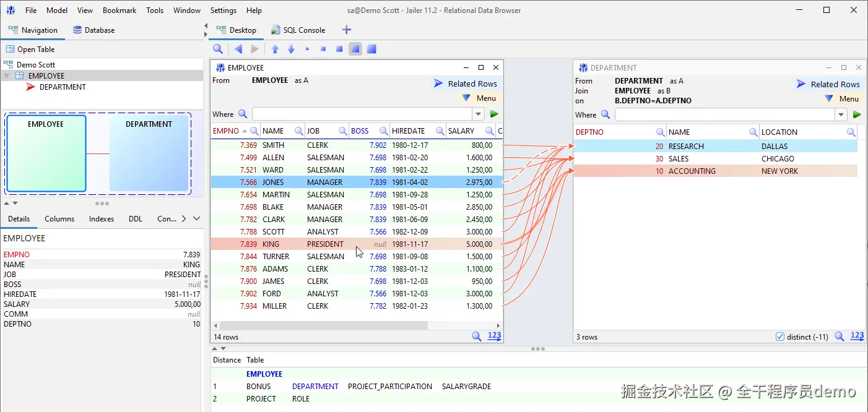Toggle the distinct checkbox in DEPARTMENT

click(780, 337)
